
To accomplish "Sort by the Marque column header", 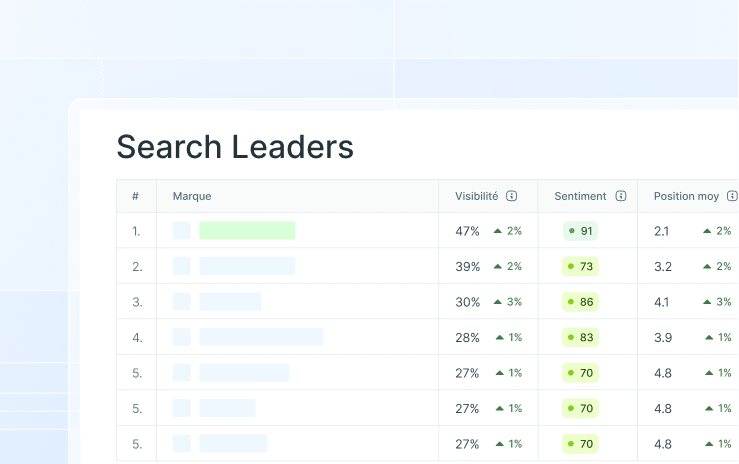I will coord(192,196).
